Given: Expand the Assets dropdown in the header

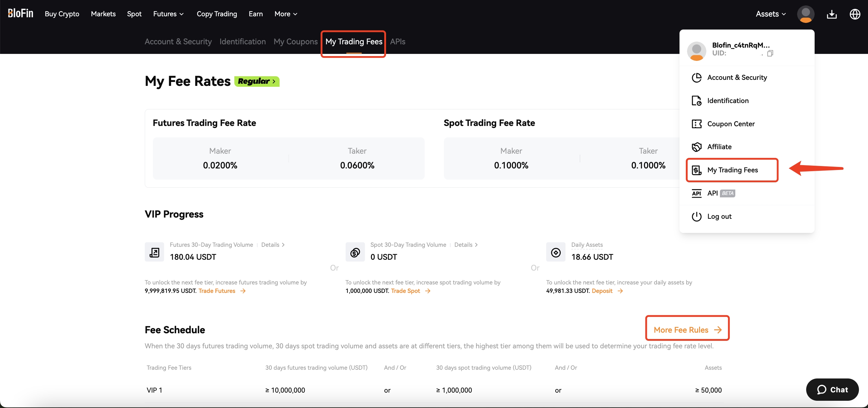Looking at the screenshot, I should (x=771, y=14).
